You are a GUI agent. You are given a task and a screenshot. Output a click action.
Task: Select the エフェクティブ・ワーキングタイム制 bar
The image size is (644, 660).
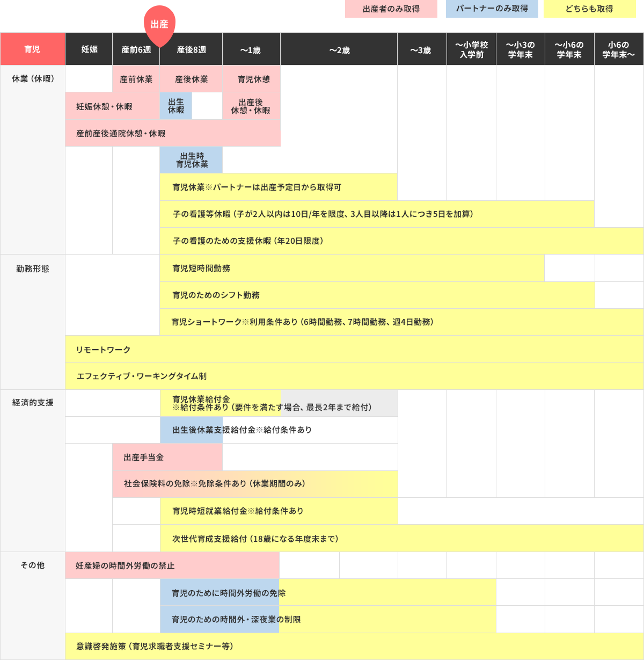point(354,376)
